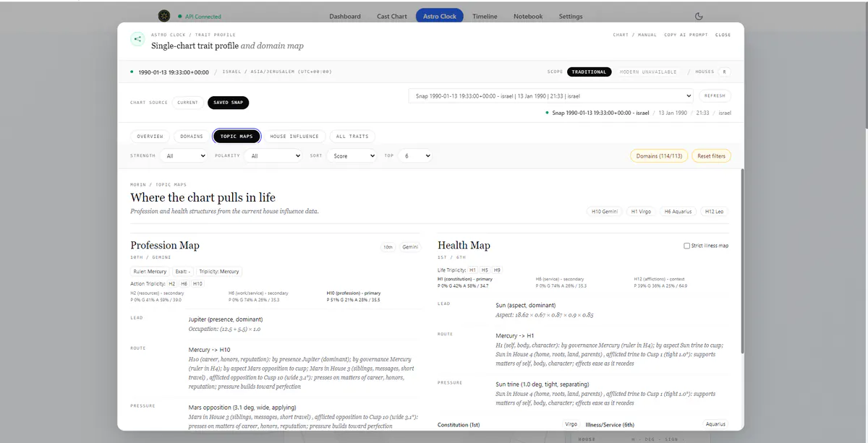The width and height of the screenshot is (868, 443).
Task: Click the dialog vertical scrollbar
Action: point(741,262)
